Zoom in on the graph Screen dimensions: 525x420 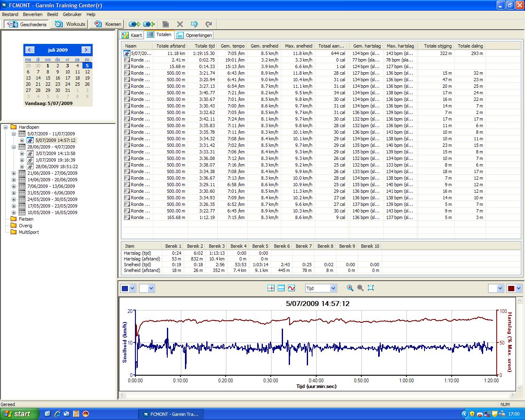pyautogui.click(x=350, y=288)
